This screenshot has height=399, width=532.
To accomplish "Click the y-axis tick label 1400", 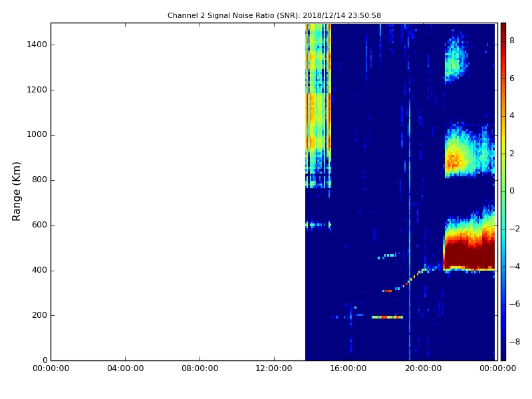I will coord(37,45).
